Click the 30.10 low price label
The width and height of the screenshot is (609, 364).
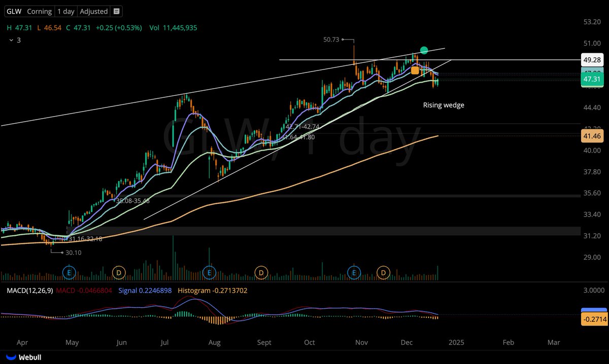[74, 252]
